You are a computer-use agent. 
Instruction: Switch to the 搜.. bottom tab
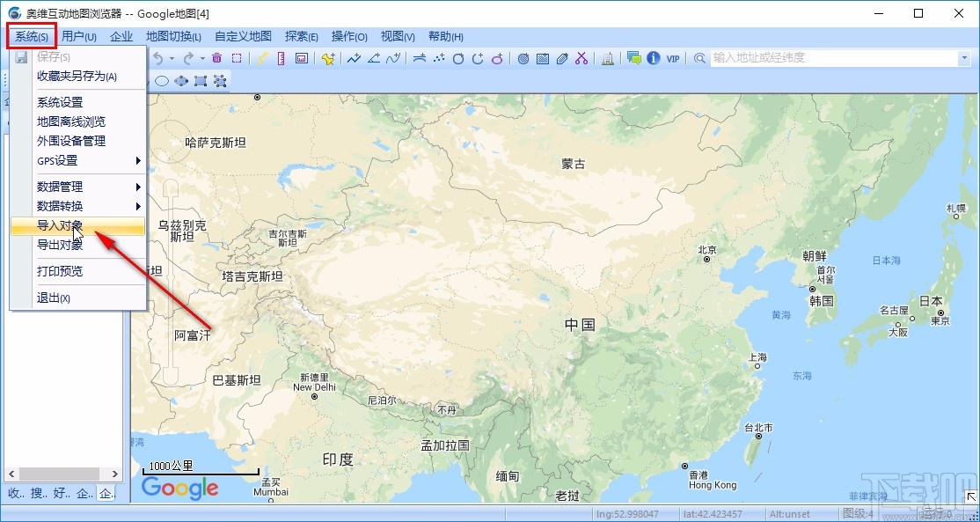click(x=39, y=494)
